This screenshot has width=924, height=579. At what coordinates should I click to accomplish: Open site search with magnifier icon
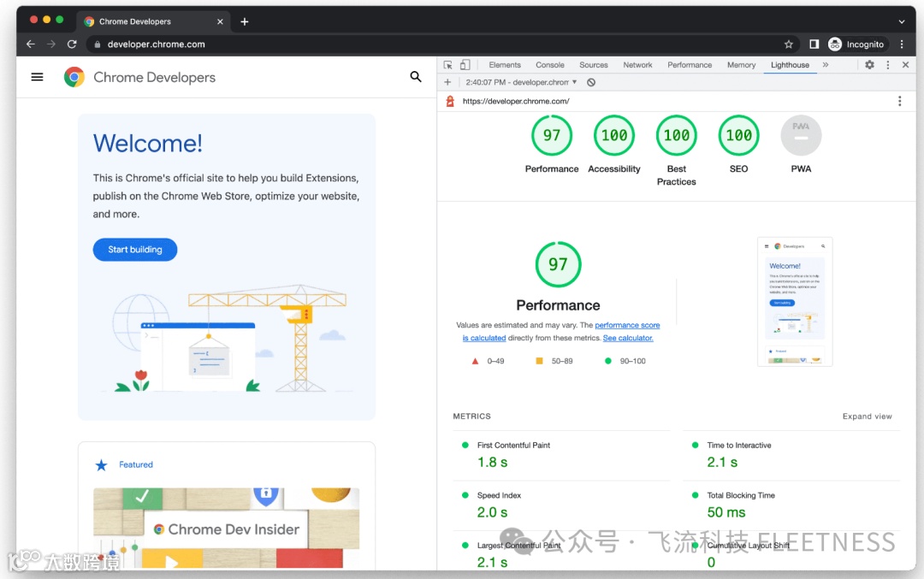point(416,77)
